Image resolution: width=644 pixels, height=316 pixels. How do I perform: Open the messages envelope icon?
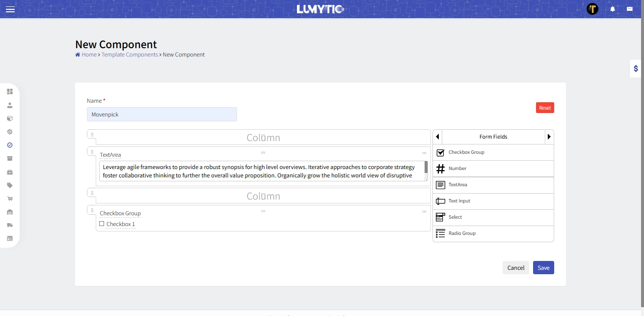(x=629, y=9)
